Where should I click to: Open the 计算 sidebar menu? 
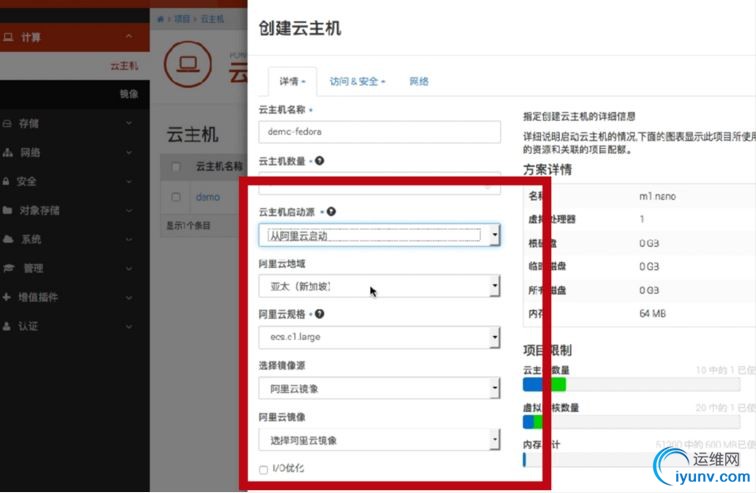[75, 37]
